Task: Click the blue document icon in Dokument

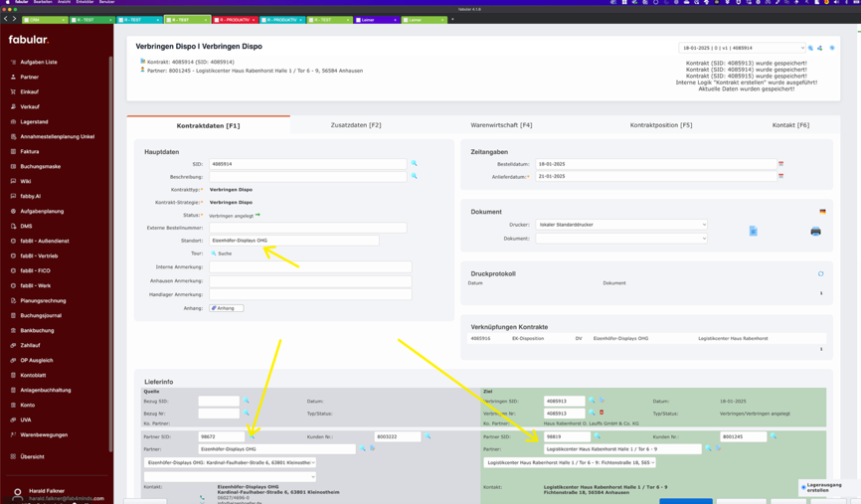Action: coord(753,231)
